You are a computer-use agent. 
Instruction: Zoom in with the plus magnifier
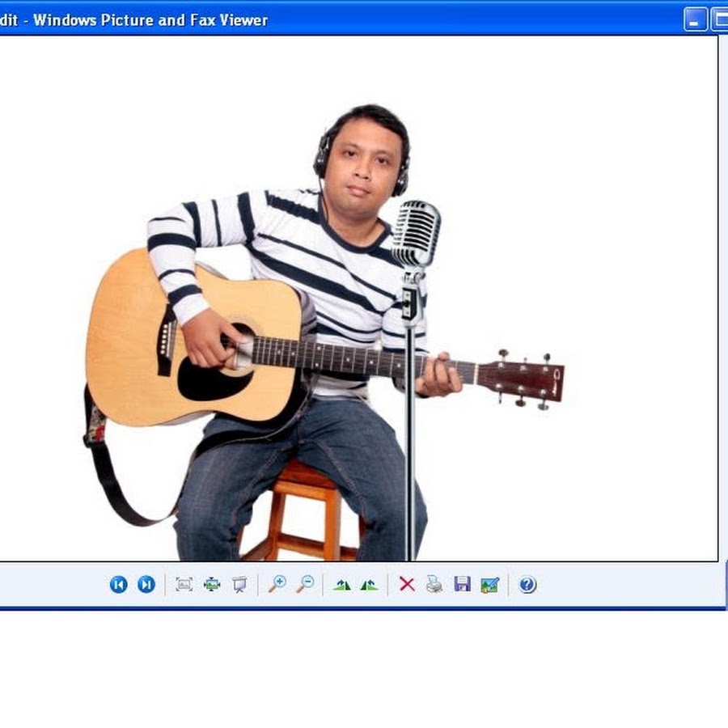coord(277,584)
